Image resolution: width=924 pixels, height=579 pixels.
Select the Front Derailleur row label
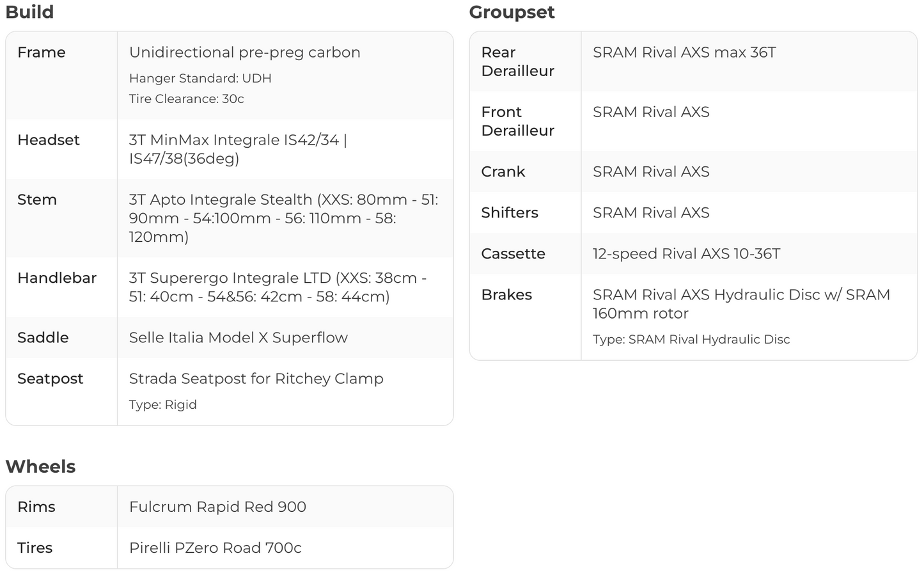[x=517, y=121]
